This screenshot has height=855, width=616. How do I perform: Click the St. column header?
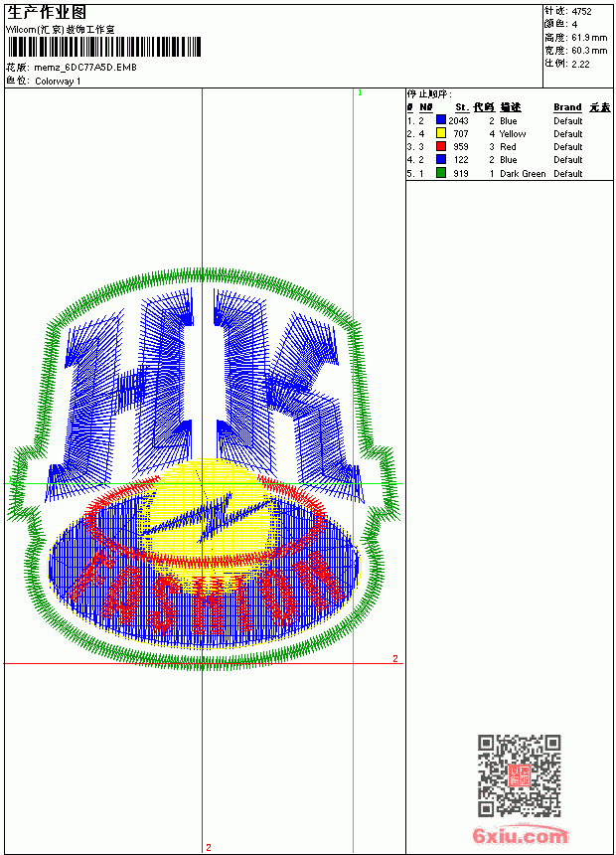[x=462, y=107]
